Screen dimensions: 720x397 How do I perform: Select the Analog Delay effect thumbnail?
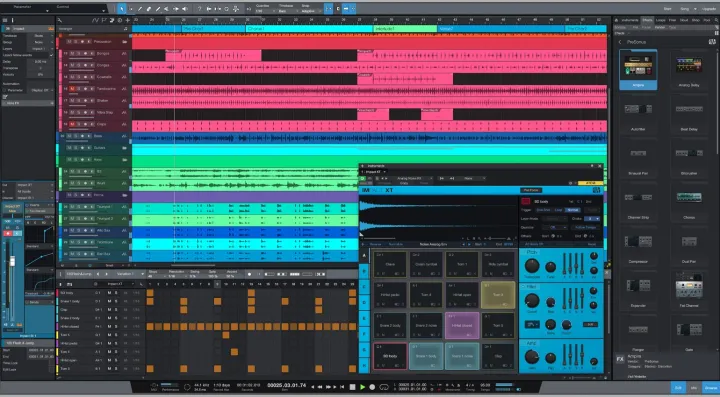(689, 70)
